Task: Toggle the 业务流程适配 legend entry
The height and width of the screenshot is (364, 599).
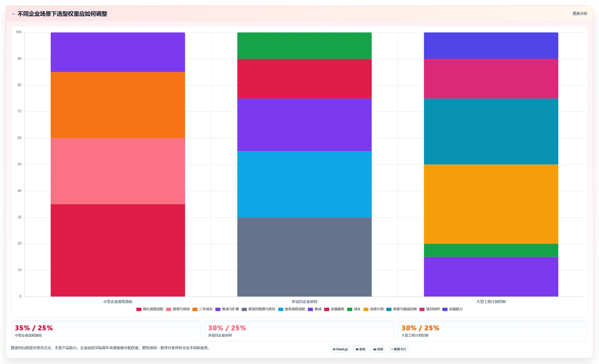Action: pyautogui.click(x=292, y=309)
